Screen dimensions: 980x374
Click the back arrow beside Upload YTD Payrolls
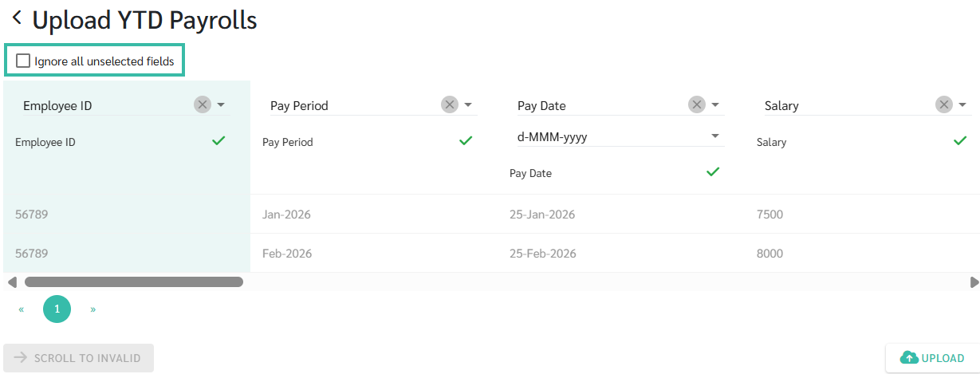(16, 18)
